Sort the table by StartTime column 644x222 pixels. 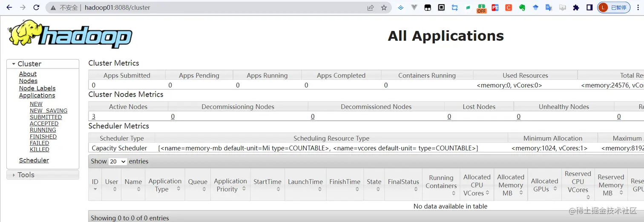pyautogui.click(x=267, y=185)
